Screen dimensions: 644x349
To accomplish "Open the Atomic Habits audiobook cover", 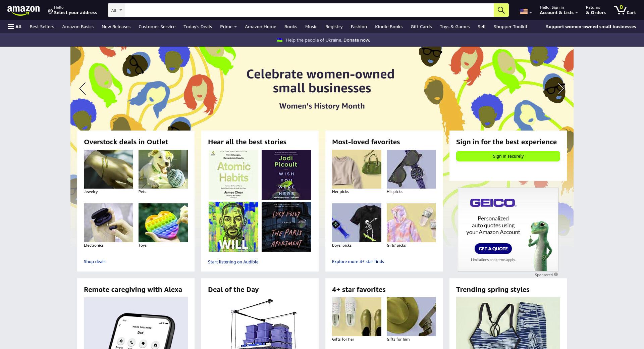I will (x=233, y=174).
